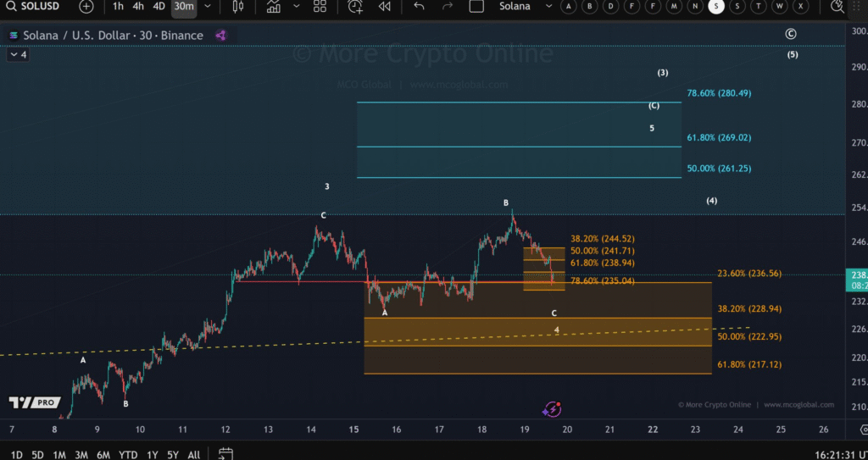Create an alert with the clock icon
Screen dimensions: 868x460
click(x=355, y=6)
